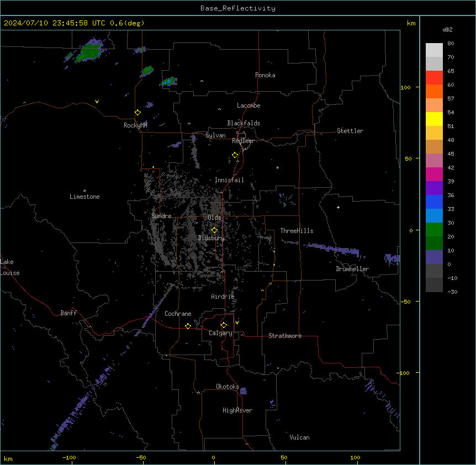Select the orange 57-60 dBZ legend swatch
Viewport: 476px width, 465px height.
click(x=434, y=91)
